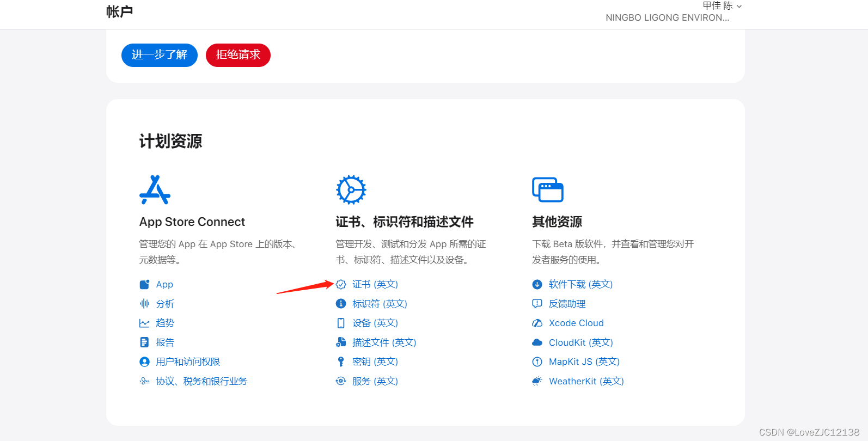Viewport: 868px width, 441px height.
Task: Click the 证书、标识符和描述文件 heading
Action: [x=405, y=222]
